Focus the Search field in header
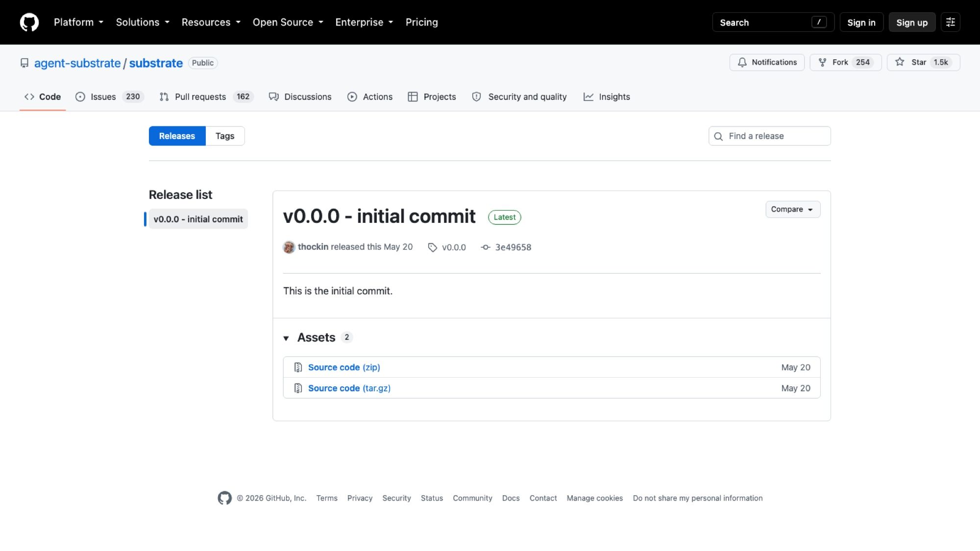This screenshot has height=551, width=980. coord(773,22)
